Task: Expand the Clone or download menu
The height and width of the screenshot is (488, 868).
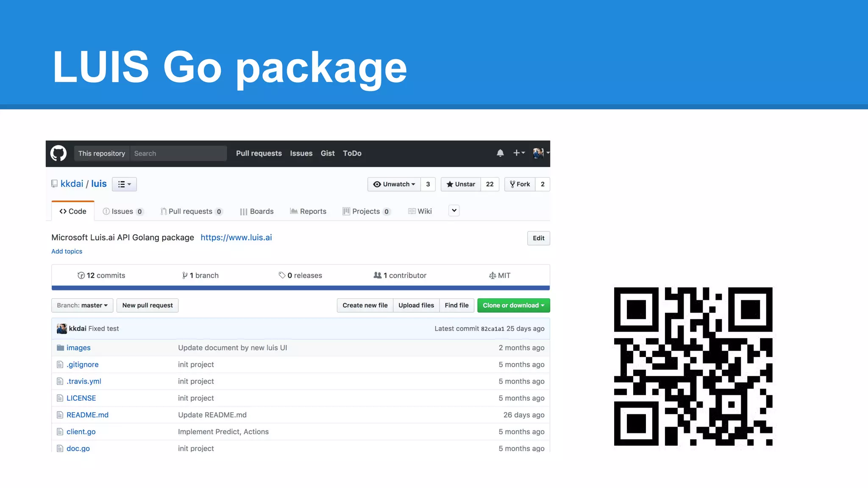Action: click(513, 305)
